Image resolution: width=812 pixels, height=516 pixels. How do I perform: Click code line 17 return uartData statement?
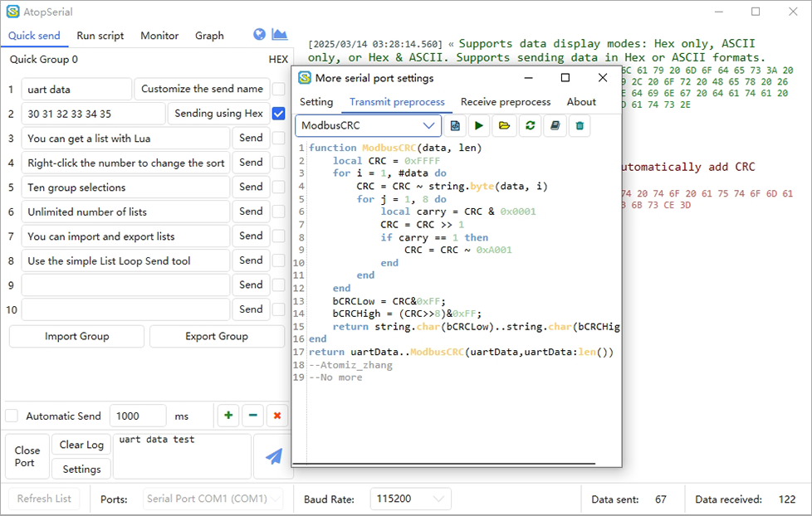point(461,352)
